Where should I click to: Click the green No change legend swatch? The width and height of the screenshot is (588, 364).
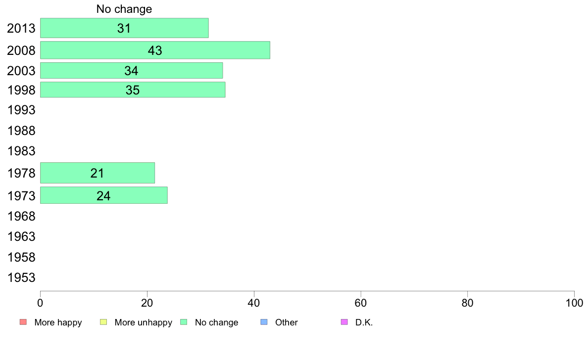tap(184, 322)
